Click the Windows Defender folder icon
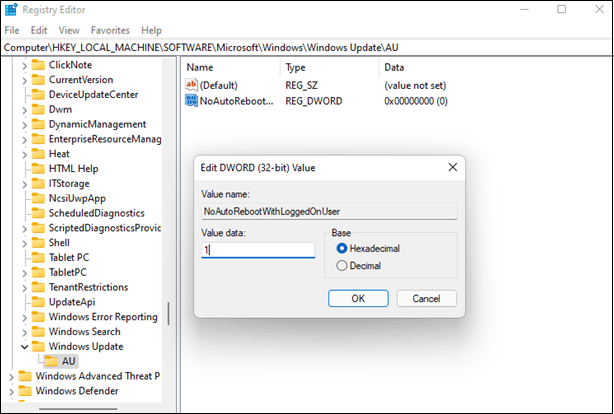Image resolution: width=614 pixels, height=414 pixels. [x=24, y=391]
